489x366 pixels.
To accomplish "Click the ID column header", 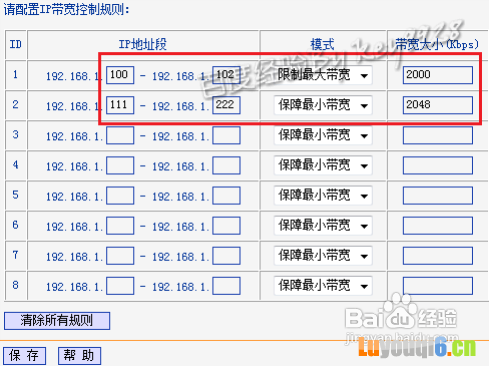I will click(x=16, y=44).
